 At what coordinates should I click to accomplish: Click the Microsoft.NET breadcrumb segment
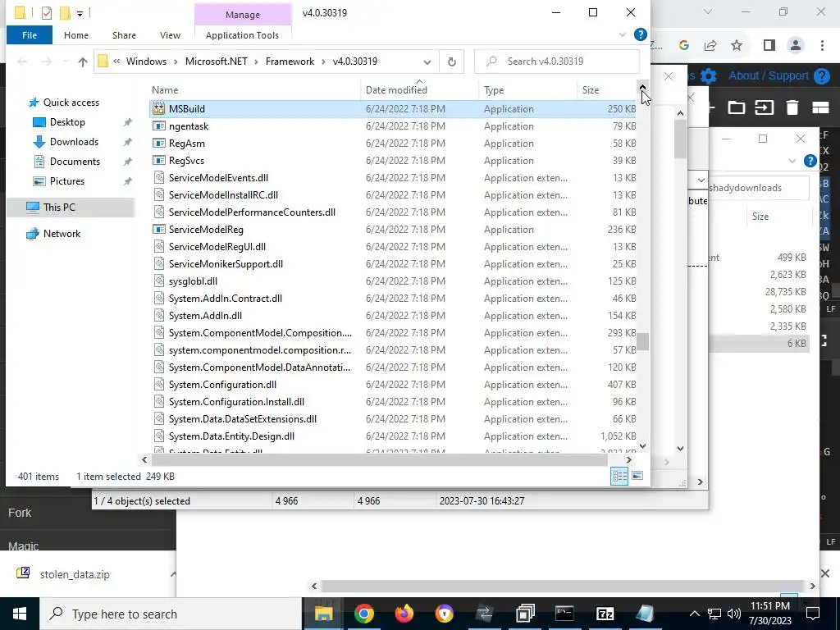(x=217, y=61)
